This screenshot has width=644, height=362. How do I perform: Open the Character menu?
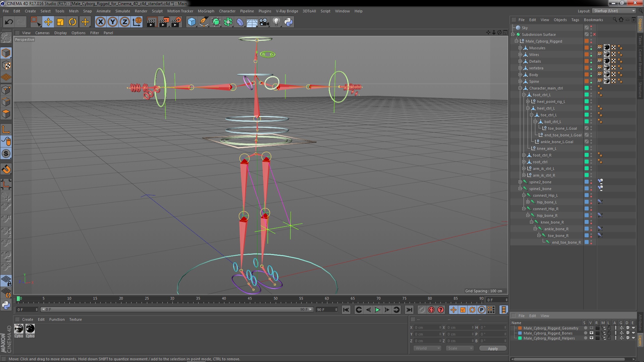[x=227, y=11]
